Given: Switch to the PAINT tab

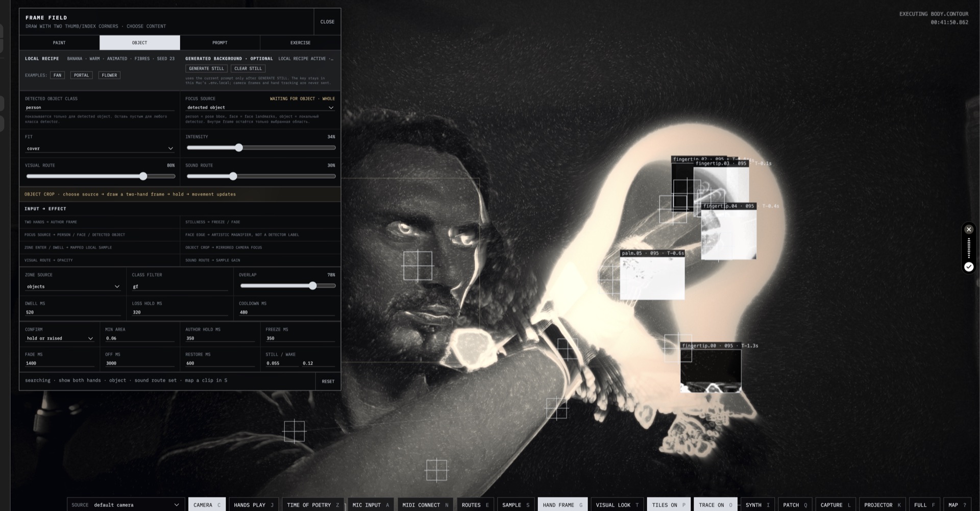Looking at the screenshot, I should 59,43.
